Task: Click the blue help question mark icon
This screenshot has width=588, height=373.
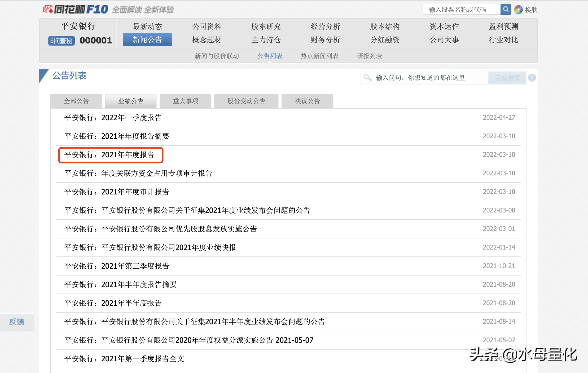Action: click(532, 78)
